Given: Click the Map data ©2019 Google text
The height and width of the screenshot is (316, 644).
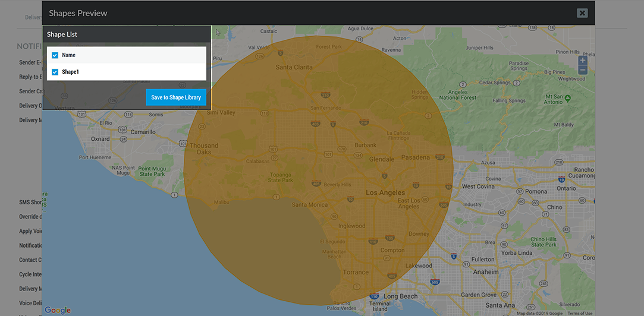Looking at the screenshot, I should (539, 313).
